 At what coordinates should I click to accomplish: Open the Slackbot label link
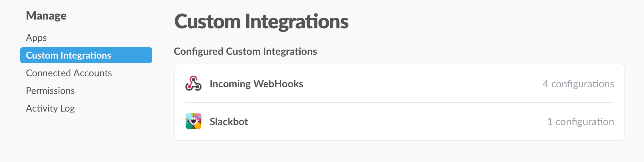coord(229,122)
